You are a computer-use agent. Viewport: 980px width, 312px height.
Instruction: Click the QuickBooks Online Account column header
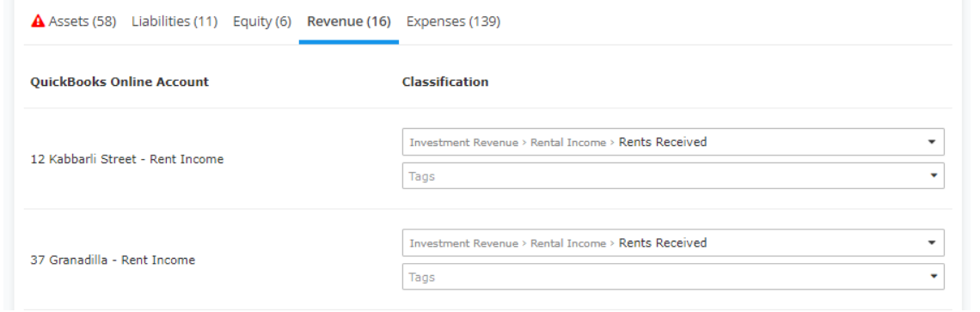(x=119, y=82)
